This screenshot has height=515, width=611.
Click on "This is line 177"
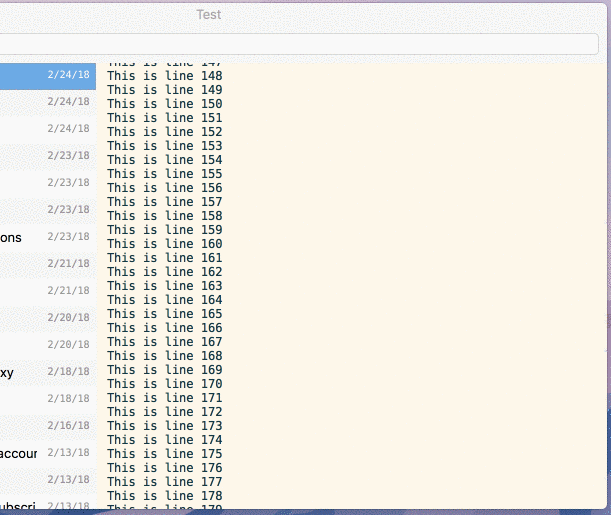point(165,482)
